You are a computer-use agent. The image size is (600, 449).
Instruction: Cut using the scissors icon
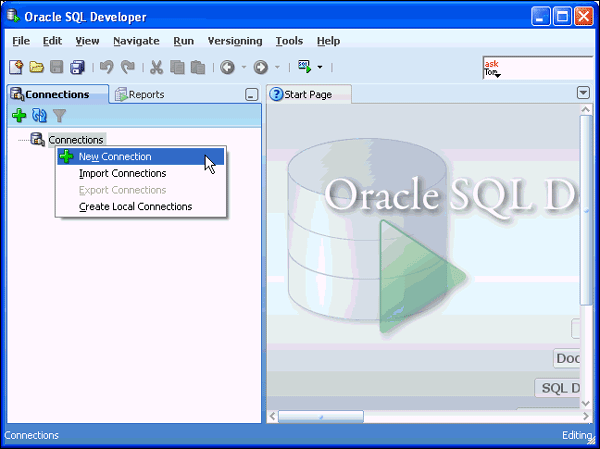point(156,67)
